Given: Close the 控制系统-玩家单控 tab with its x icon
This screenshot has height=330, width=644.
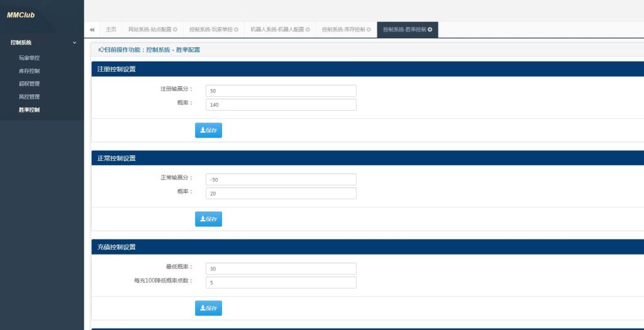Looking at the screenshot, I should 236,30.
